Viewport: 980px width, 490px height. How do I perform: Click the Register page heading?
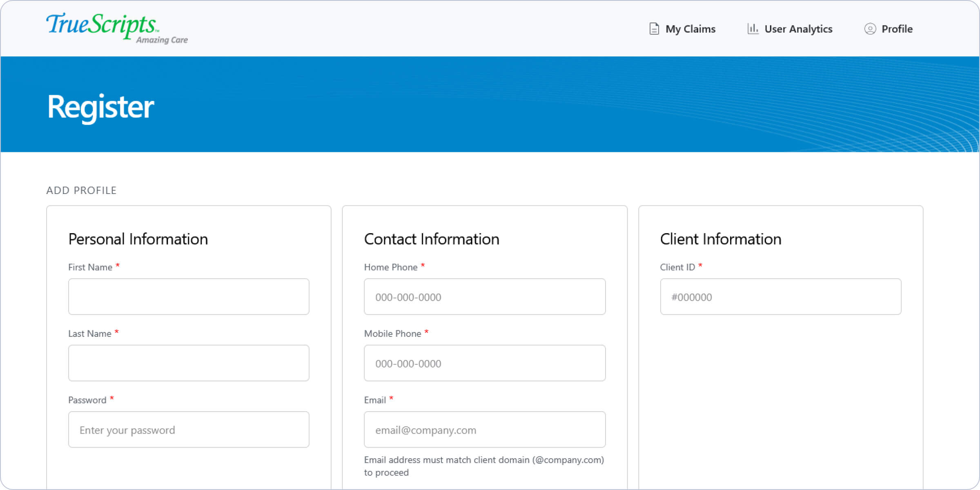[x=100, y=107]
